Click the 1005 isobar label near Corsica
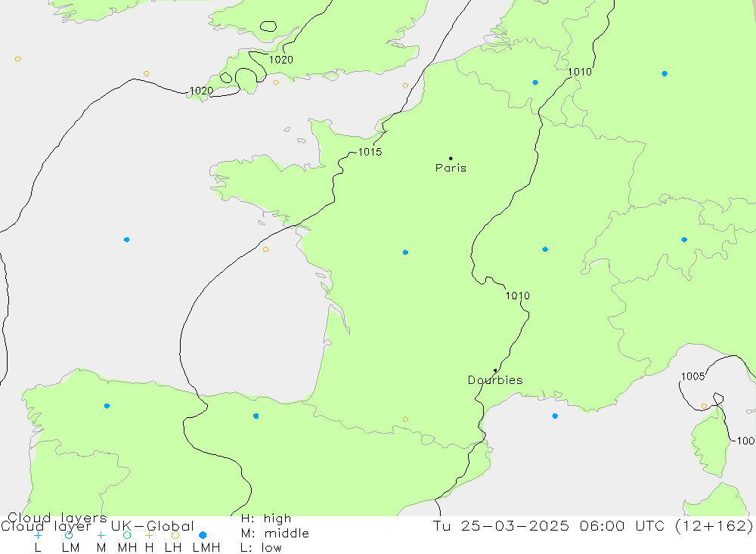This screenshot has width=756, height=554. click(x=692, y=376)
